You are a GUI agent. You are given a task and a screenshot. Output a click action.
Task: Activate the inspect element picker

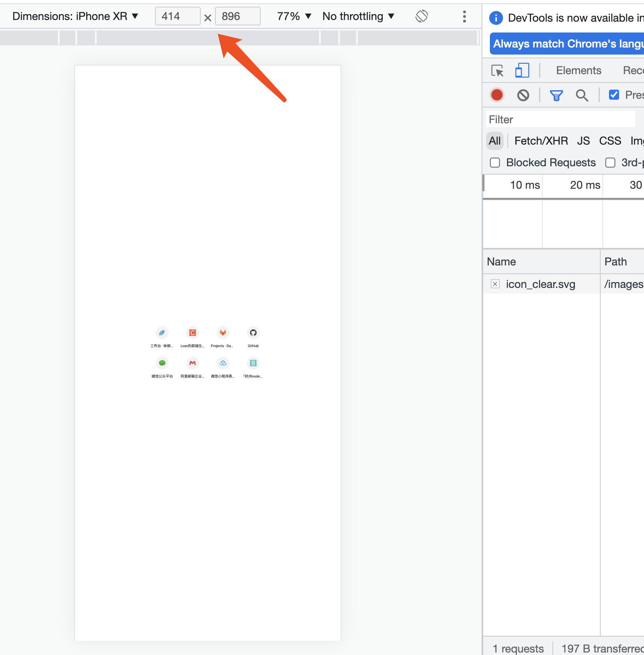tap(497, 70)
